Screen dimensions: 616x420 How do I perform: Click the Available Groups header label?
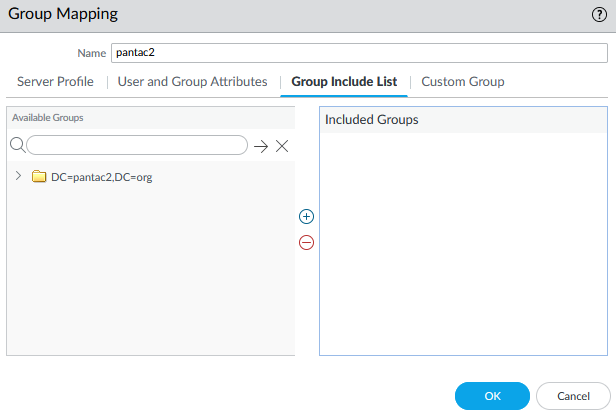tap(48, 117)
